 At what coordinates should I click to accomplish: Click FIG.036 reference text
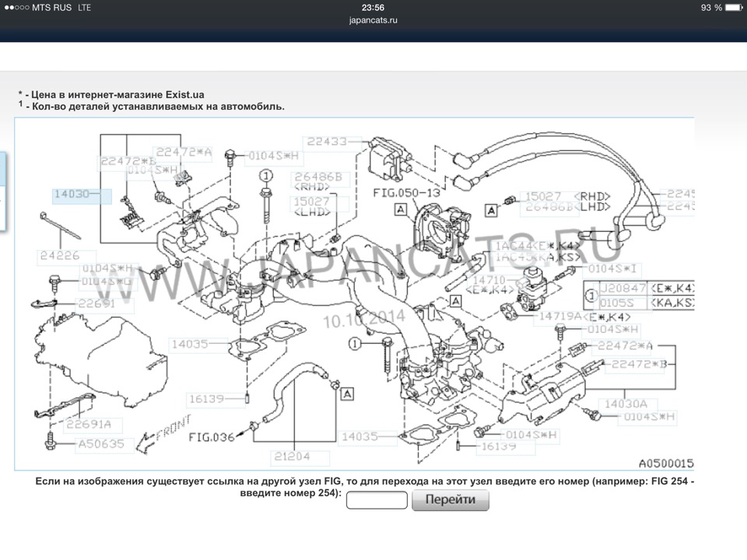click(212, 436)
